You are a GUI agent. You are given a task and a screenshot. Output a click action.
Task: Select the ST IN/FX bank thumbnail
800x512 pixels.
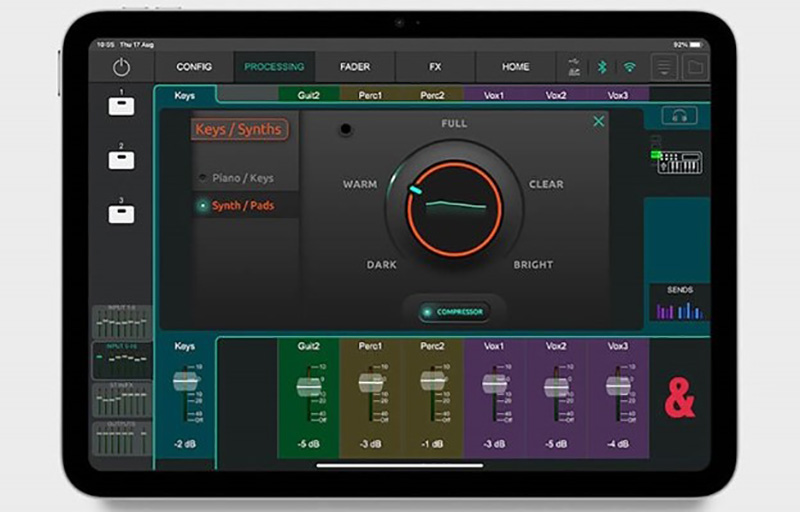coord(122,399)
